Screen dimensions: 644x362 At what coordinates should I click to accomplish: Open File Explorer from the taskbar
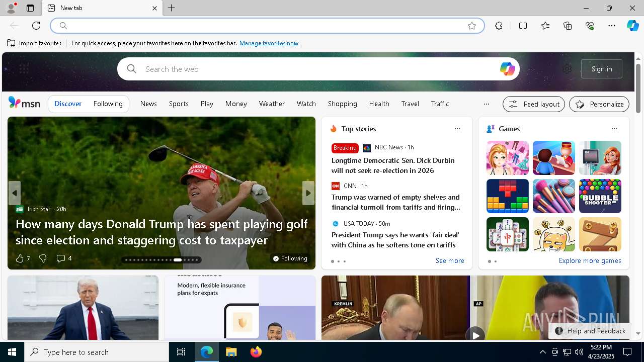click(231, 352)
